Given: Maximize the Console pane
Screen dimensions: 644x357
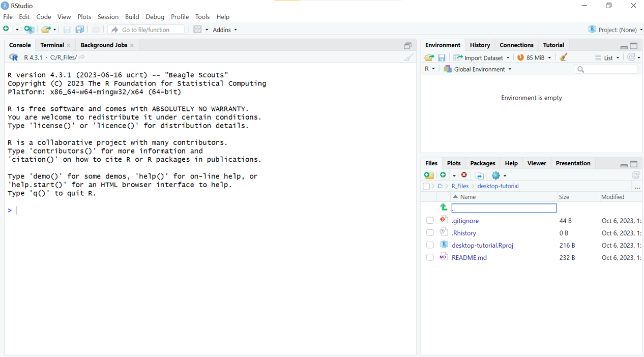Looking at the screenshot, I should (407, 46).
